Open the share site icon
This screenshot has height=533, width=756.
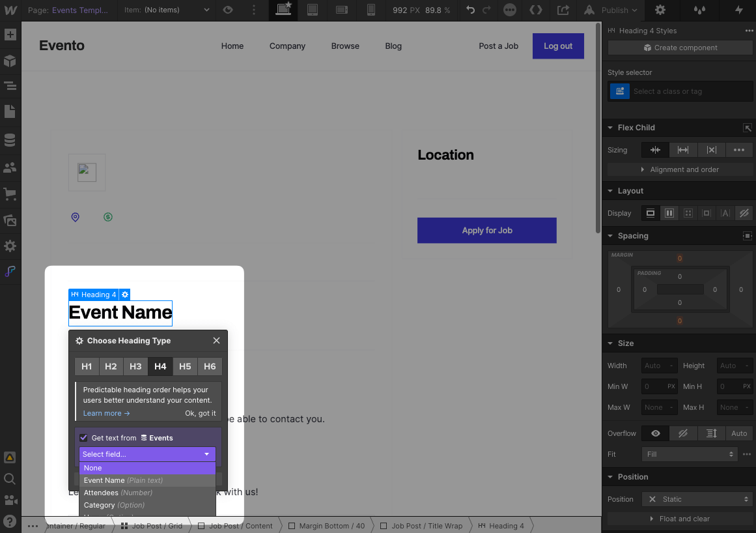coord(563,10)
